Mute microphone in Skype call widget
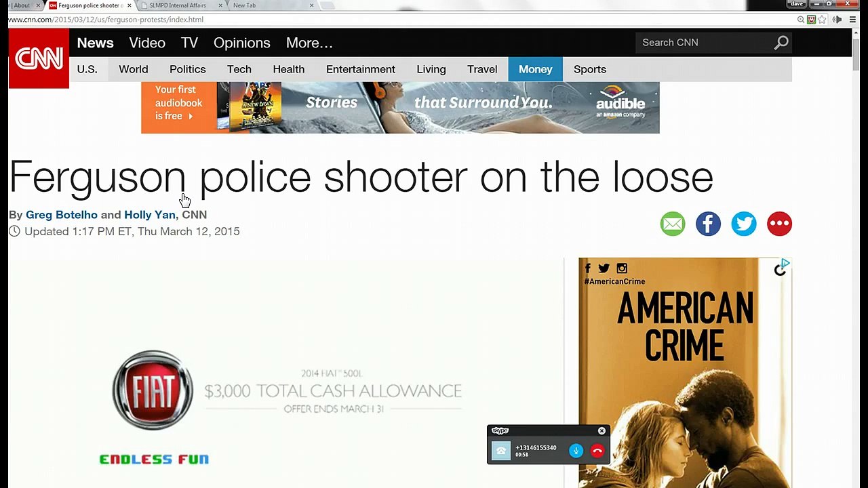Image resolution: width=868 pixels, height=488 pixels. tap(576, 451)
